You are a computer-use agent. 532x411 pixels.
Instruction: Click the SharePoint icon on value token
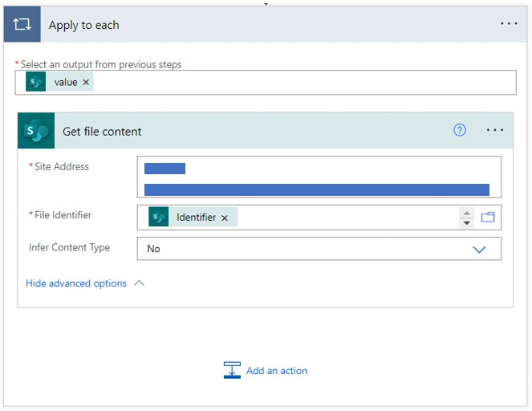pos(35,82)
